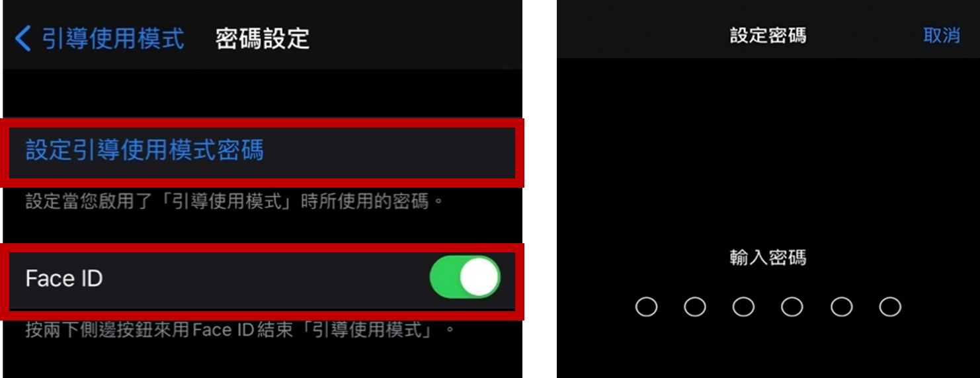Tap the second passcode circle

[695, 307]
